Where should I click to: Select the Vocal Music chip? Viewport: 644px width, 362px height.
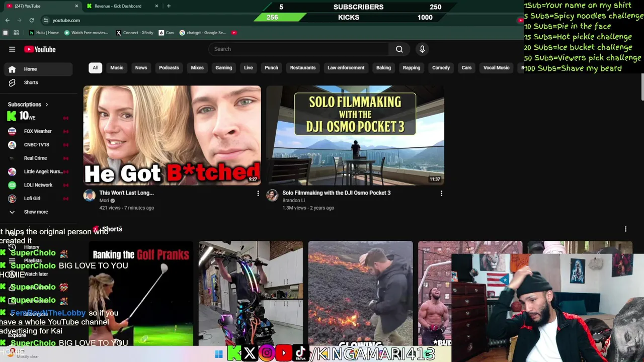497,68
